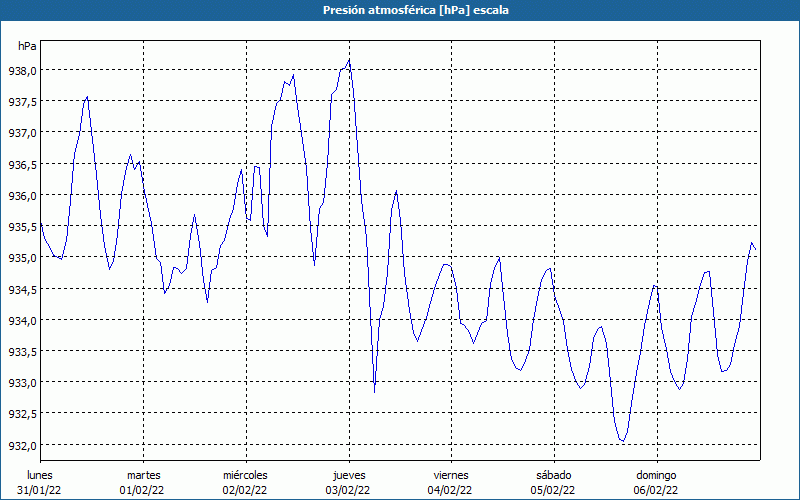The height and width of the screenshot is (500, 800).
Task: Click the 937,0 axis value
Action: point(22,133)
